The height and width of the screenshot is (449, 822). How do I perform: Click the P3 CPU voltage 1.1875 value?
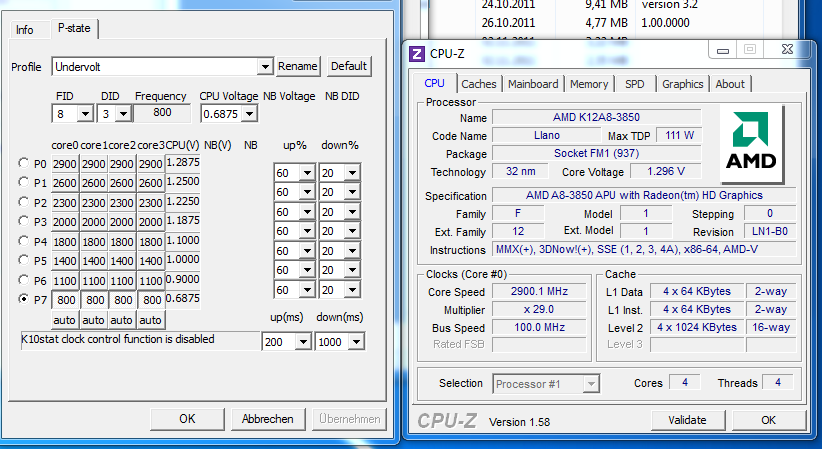[x=183, y=220]
